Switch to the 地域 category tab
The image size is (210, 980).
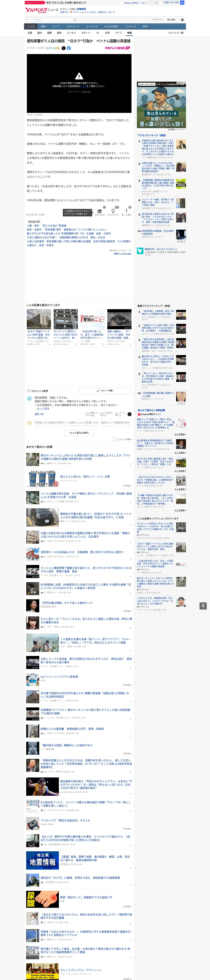(129, 33)
